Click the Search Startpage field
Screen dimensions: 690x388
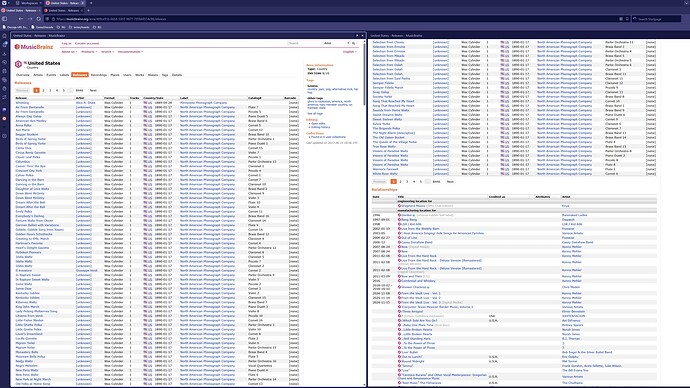pos(658,19)
